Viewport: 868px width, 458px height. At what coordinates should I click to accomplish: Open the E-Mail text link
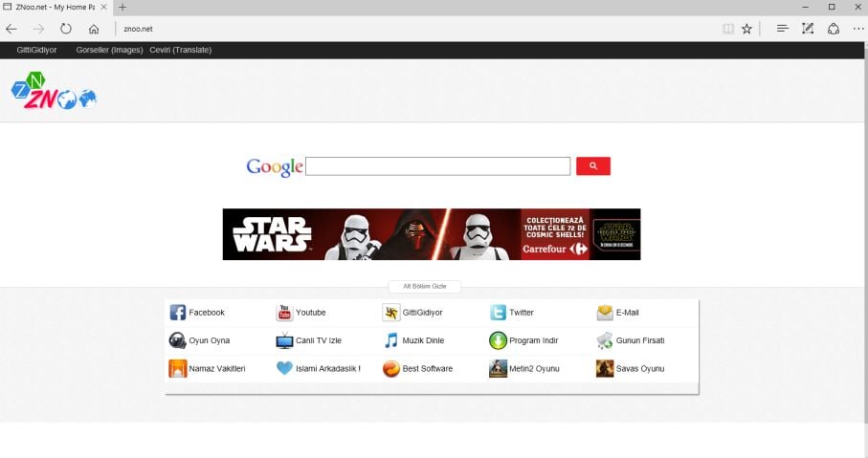[627, 313]
